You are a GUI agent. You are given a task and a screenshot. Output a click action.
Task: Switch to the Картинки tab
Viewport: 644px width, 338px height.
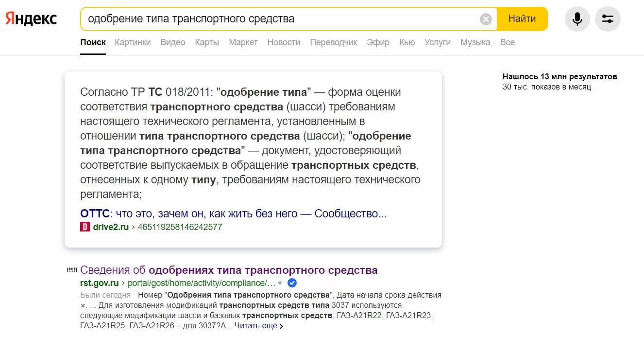point(133,42)
